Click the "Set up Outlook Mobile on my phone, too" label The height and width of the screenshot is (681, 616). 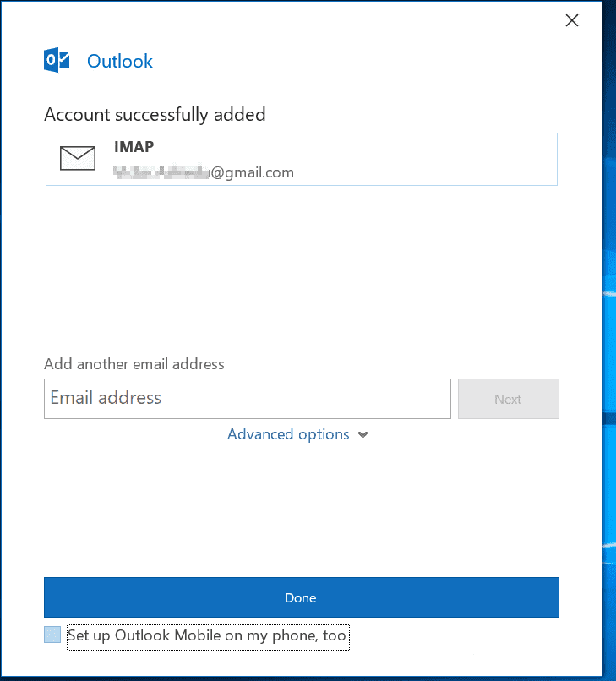point(207,635)
